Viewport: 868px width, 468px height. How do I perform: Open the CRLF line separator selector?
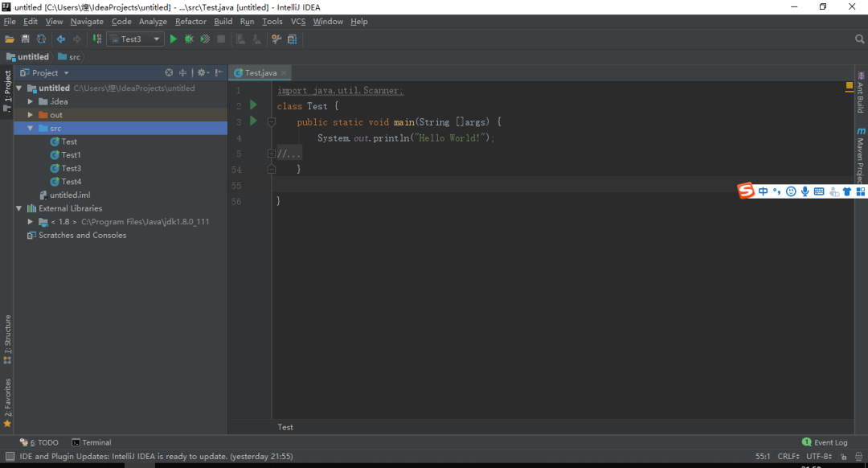pyautogui.click(x=788, y=457)
